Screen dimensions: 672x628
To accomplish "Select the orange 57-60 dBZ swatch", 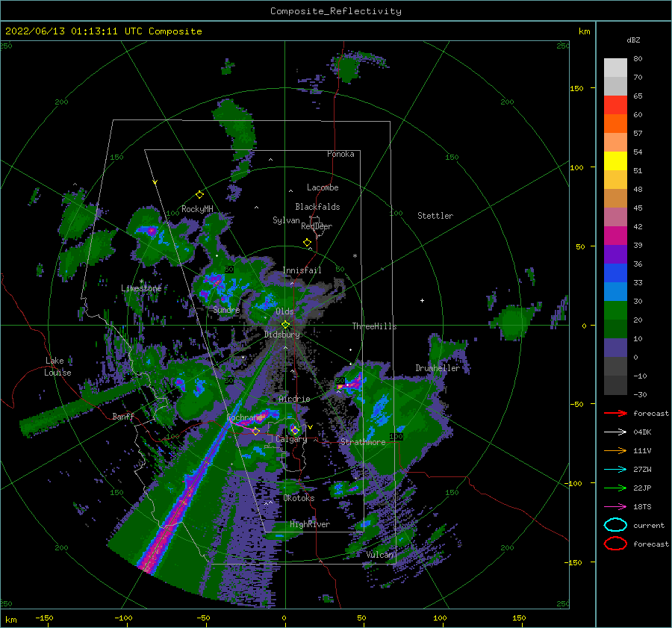I will [615, 124].
